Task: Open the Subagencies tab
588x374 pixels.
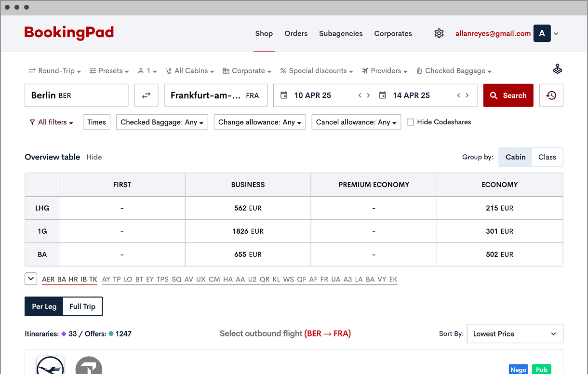Action: pyautogui.click(x=341, y=34)
